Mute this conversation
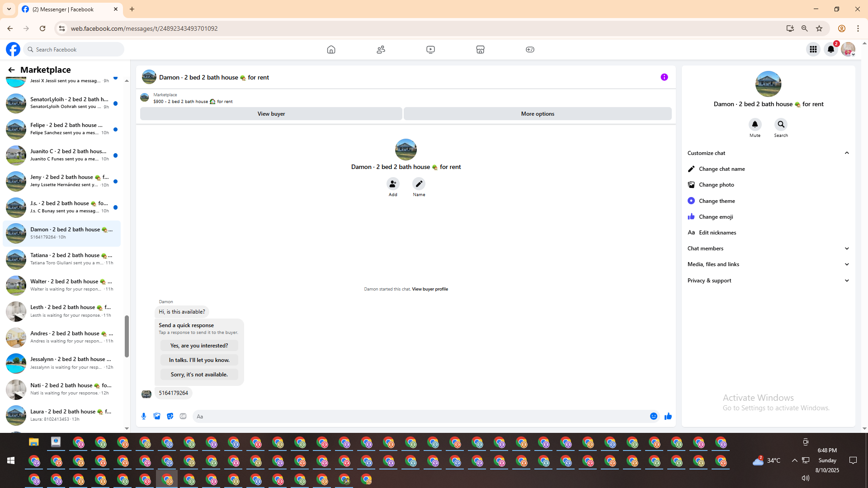 pyautogui.click(x=755, y=125)
